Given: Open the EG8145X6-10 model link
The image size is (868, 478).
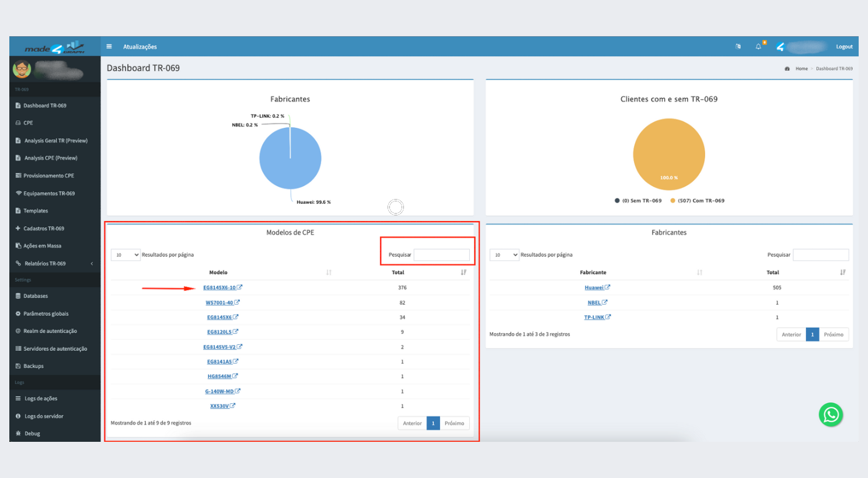Looking at the screenshot, I should [219, 288].
